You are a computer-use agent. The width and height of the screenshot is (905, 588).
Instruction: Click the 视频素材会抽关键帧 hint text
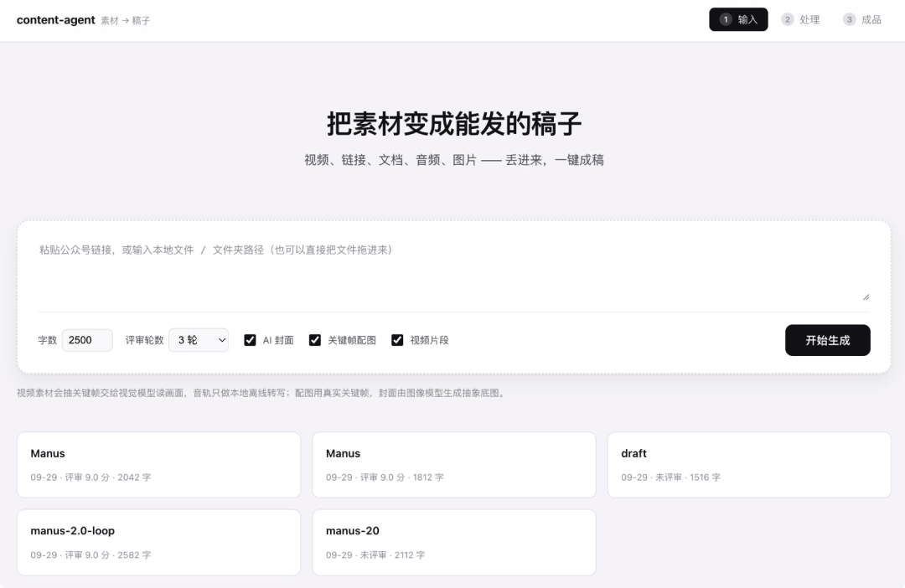tap(262, 393)
